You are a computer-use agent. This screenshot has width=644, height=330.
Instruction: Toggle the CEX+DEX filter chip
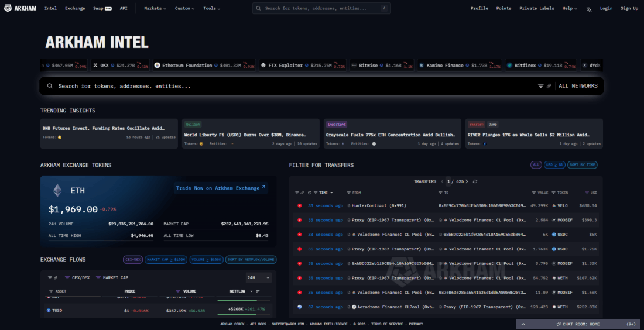(x=133, y=260)
